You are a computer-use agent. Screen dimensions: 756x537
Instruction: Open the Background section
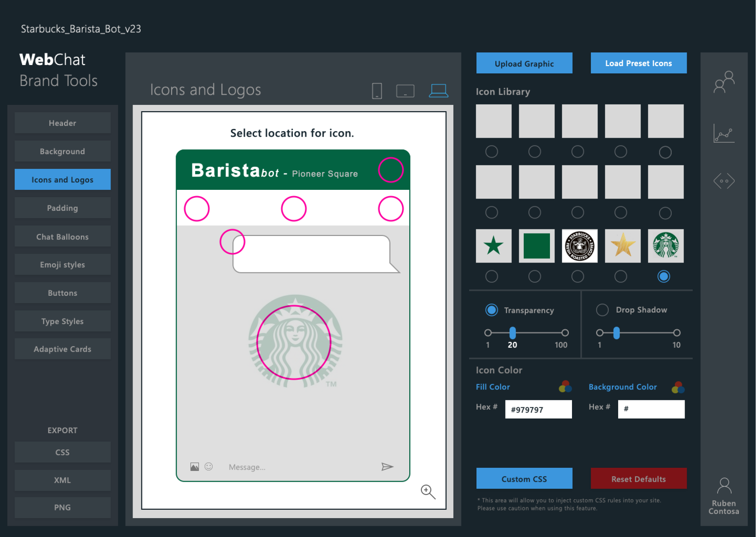click(x=63, y=151)
